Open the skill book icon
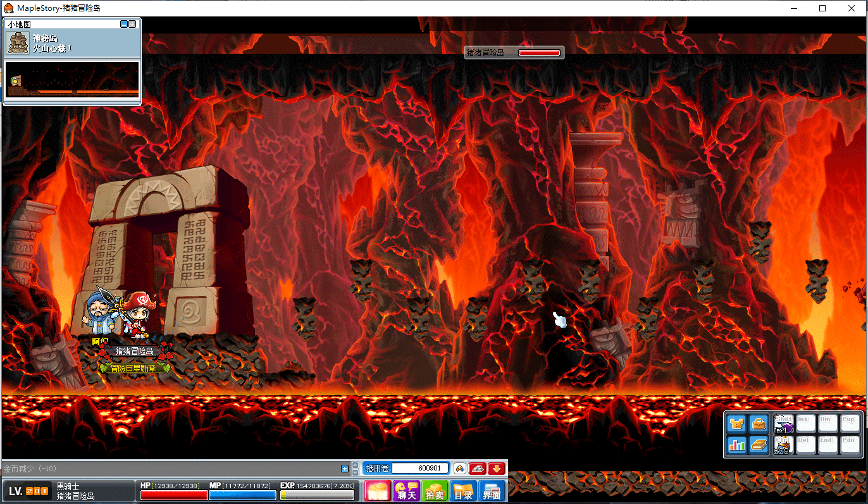Screen dimensions: 868x504 pos(759,445)
